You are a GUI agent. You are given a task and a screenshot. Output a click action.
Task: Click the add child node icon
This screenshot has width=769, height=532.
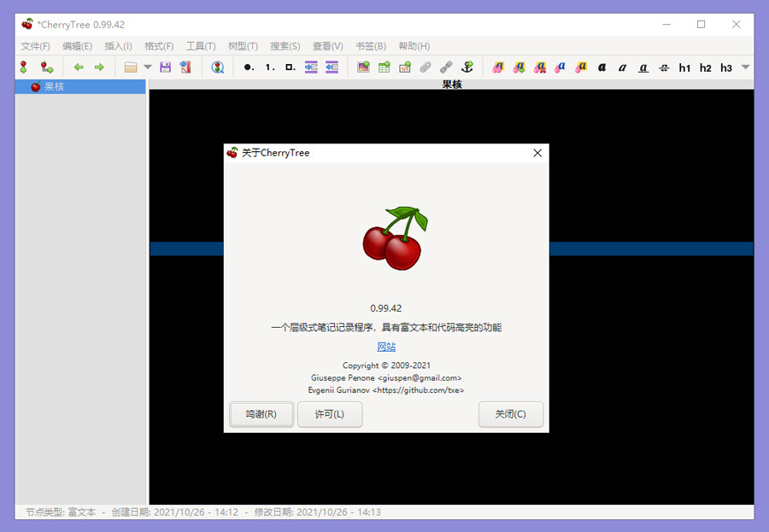(x=47, y=67)
